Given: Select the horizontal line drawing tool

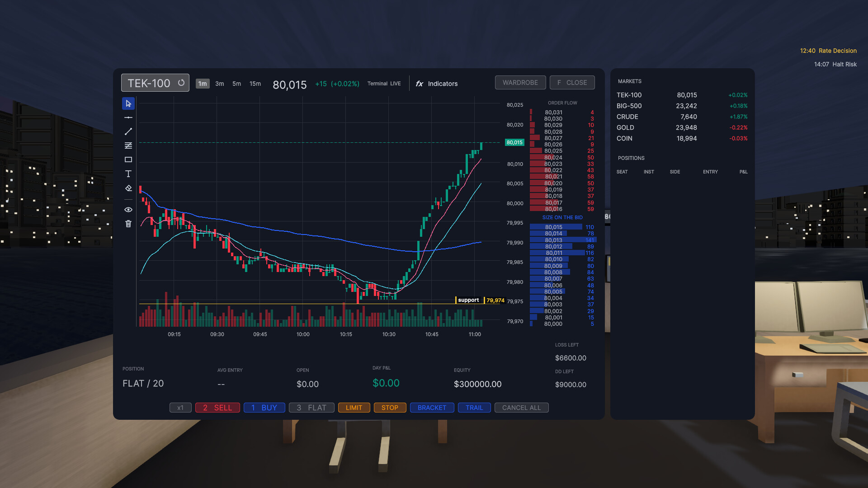Looking at the screenshot, I should 128,117.
